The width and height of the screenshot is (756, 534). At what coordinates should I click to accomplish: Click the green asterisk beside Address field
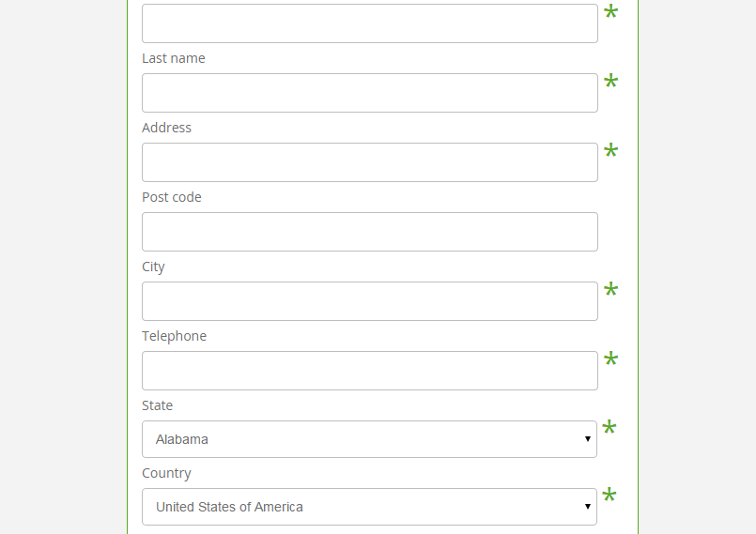(610, 152)
